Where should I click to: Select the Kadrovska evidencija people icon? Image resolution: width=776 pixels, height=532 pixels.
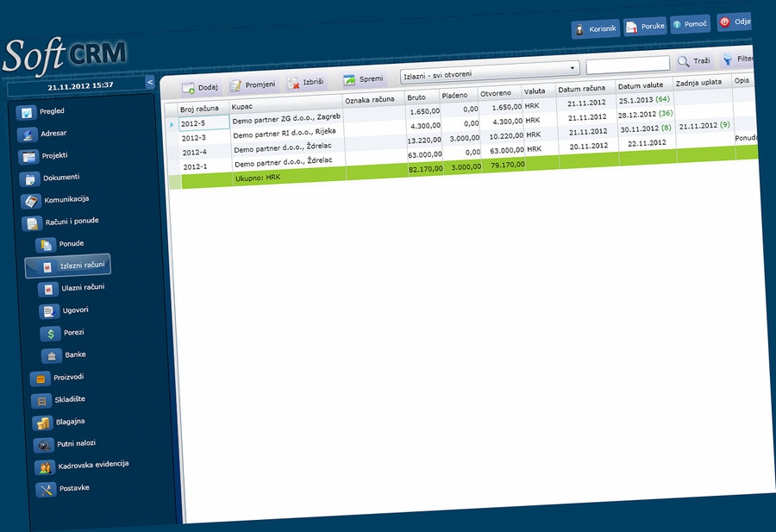click(45, 467)
